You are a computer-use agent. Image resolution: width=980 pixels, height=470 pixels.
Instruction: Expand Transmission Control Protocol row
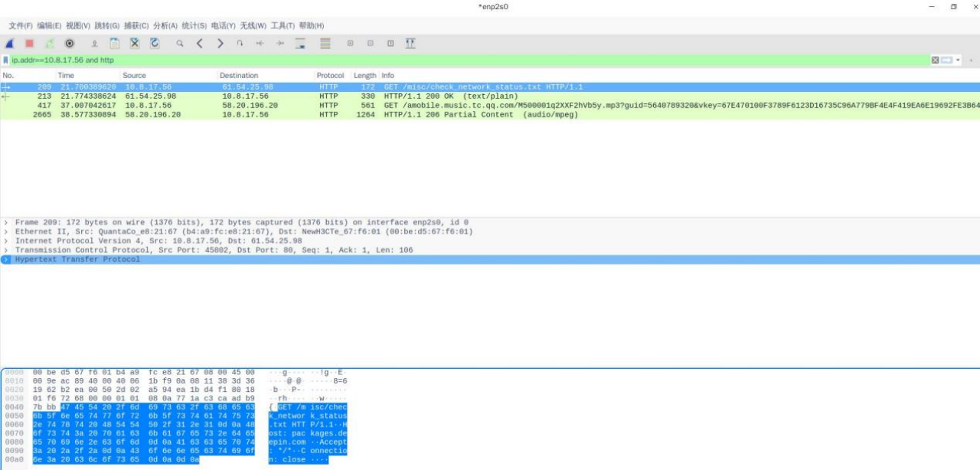tap(7, 250)
